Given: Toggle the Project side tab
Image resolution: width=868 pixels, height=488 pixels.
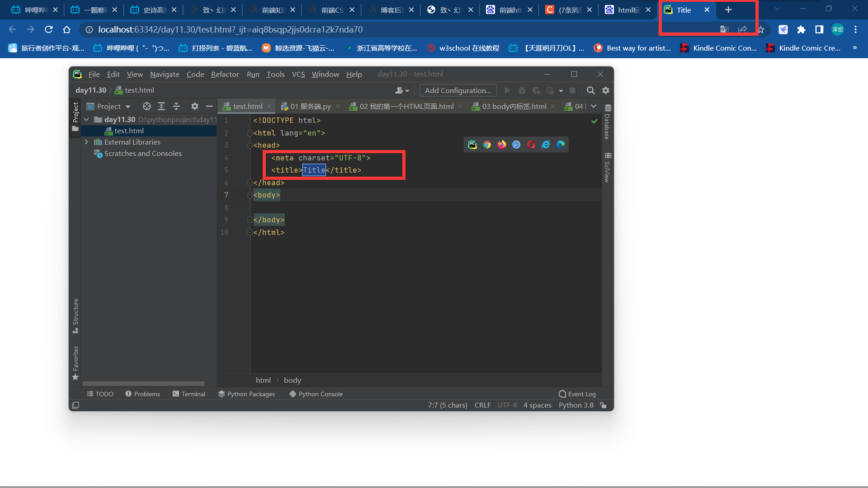Looking at the screenshot, I should pyautogui.click(x=75, y=117).
